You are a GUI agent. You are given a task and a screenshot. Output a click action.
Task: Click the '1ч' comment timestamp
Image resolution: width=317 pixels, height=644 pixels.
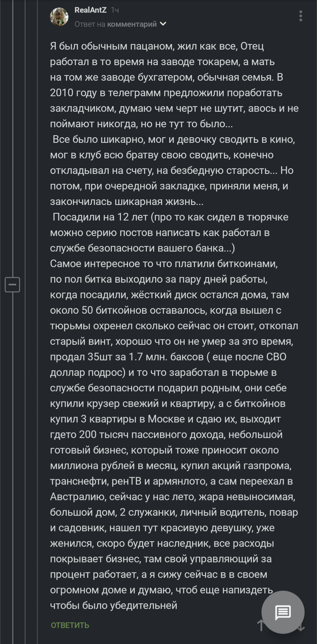pos(115,10)
